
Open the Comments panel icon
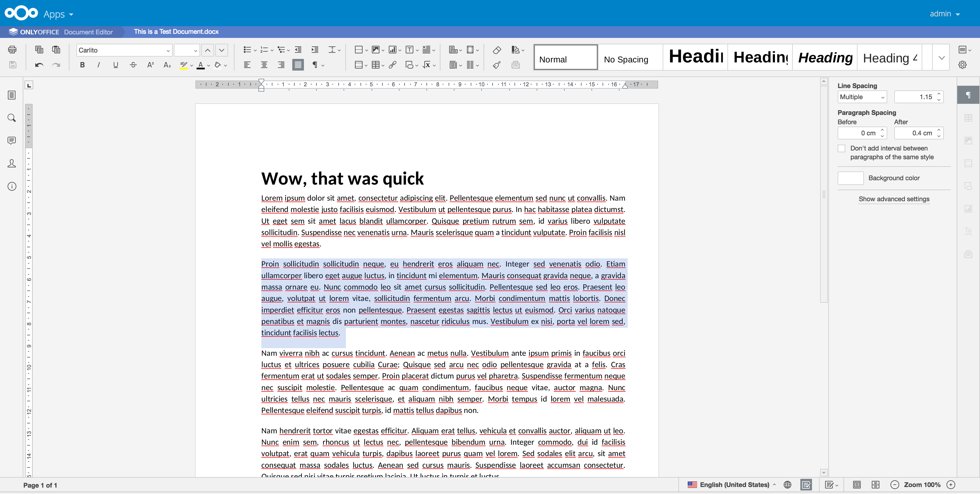pyautogui.click(x=12, y=141)
